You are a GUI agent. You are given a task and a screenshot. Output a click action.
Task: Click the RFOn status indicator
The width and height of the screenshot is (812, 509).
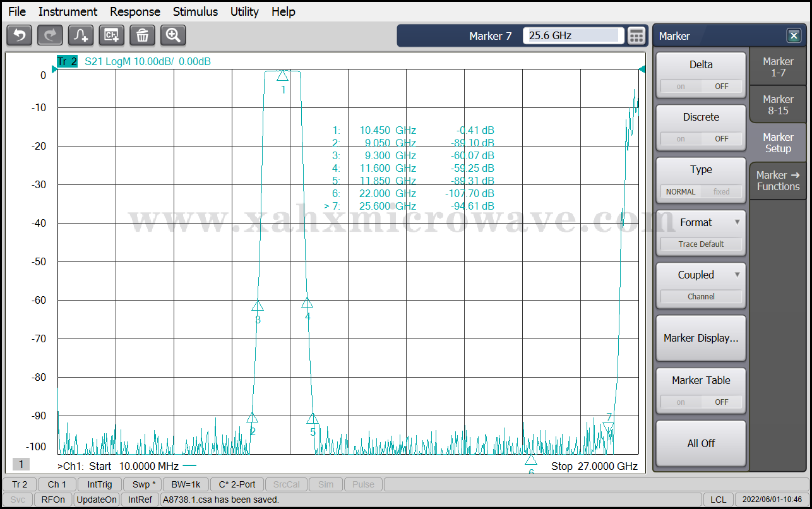(x=53, y=500)
